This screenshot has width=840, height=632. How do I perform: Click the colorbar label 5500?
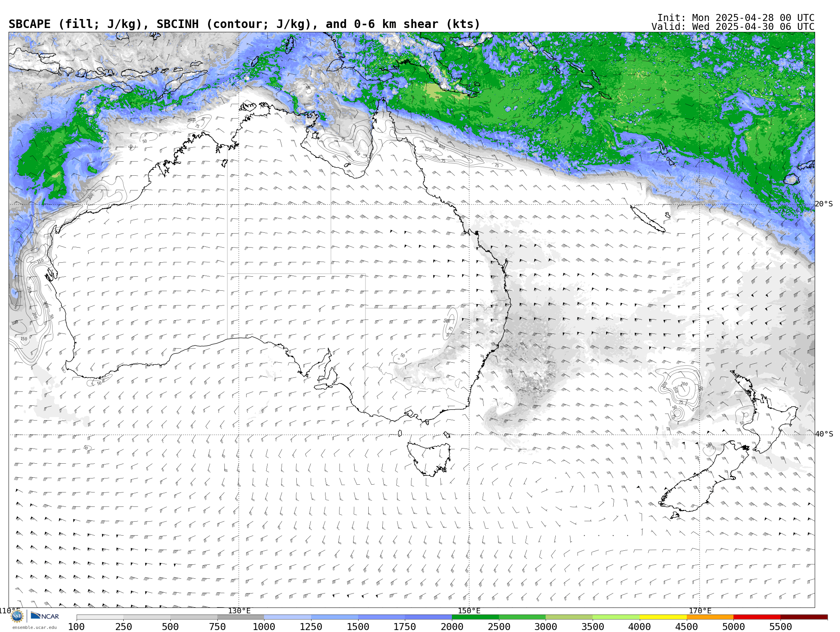click(x=780, y=627)
